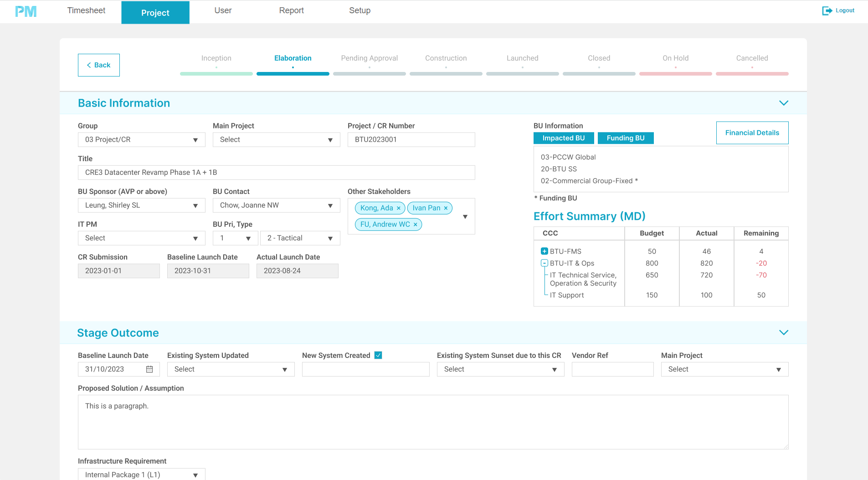Open the Group dropdown
Image resolution: width=868 pixels, height=480 pixels.
[x=141, y=140]
